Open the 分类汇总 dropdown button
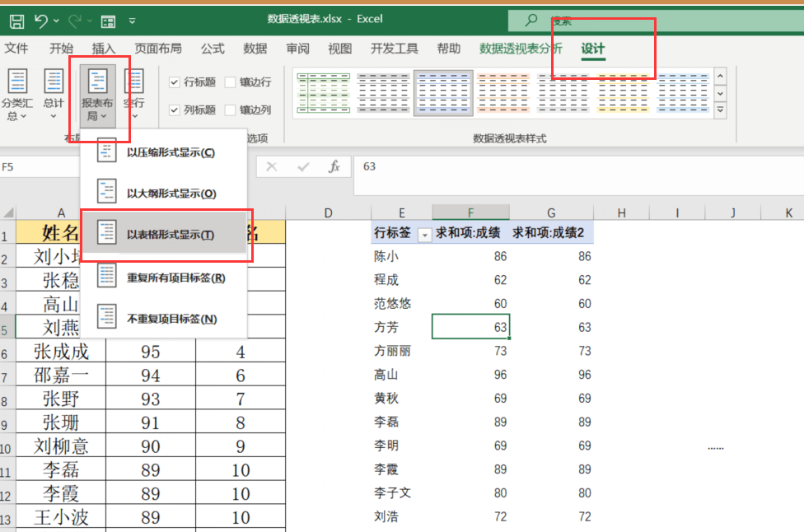 [17, 96]
